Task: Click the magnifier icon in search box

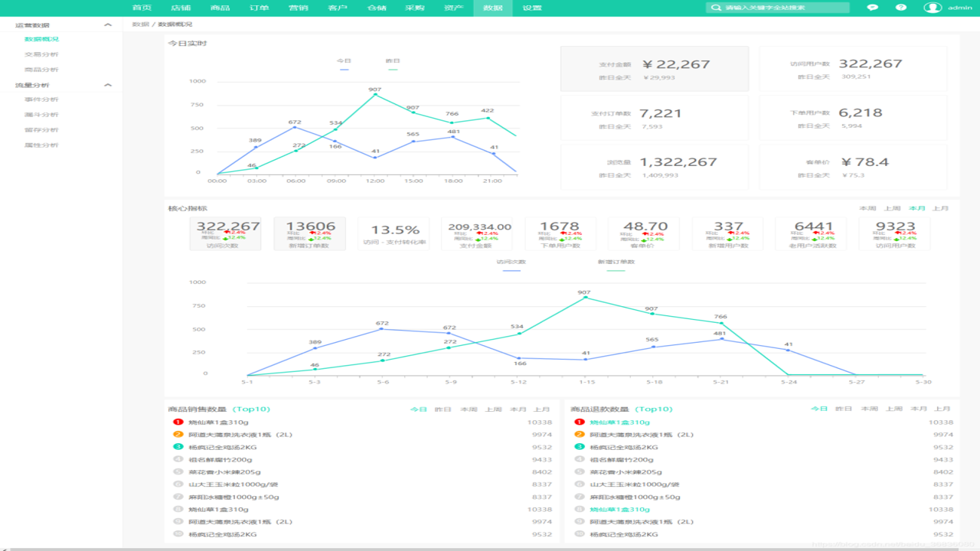Action: [716, 8]
